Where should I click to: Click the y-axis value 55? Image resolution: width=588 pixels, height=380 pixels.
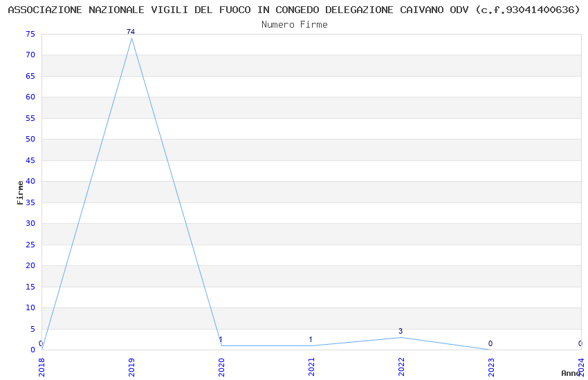[x=30, y=118]
